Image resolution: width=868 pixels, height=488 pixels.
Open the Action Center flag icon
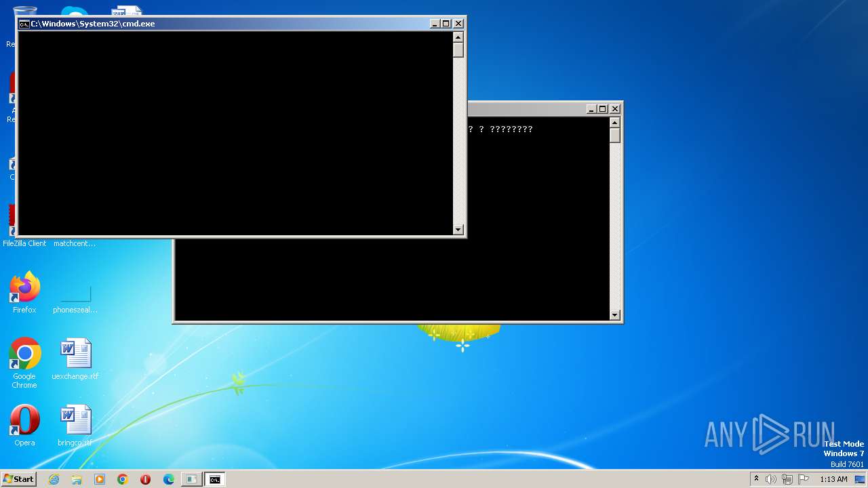[x=804, y=479]
